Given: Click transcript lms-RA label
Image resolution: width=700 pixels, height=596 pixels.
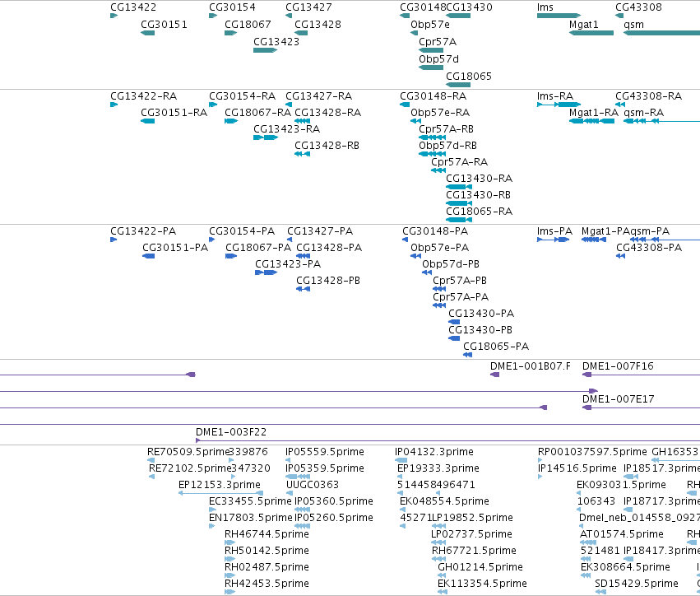Looking at the screenshot, I should pyautogui.click(x=555, y=96).
